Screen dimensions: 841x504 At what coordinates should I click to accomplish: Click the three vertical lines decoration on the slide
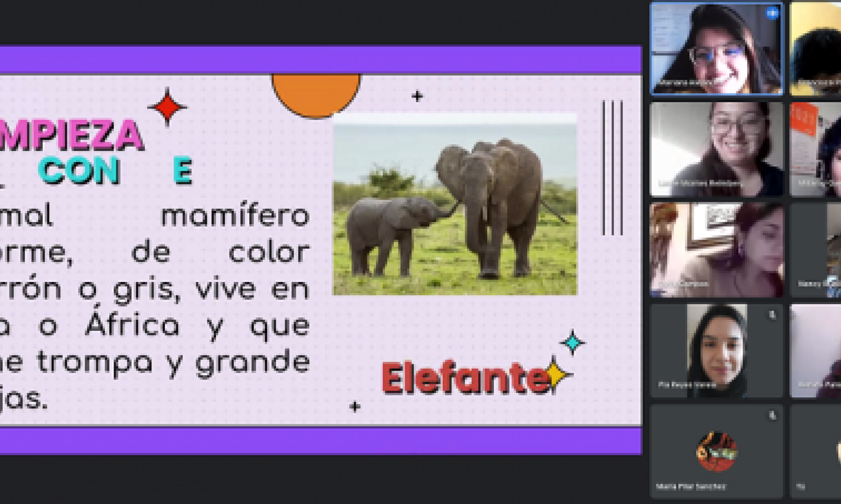point(612,167)
